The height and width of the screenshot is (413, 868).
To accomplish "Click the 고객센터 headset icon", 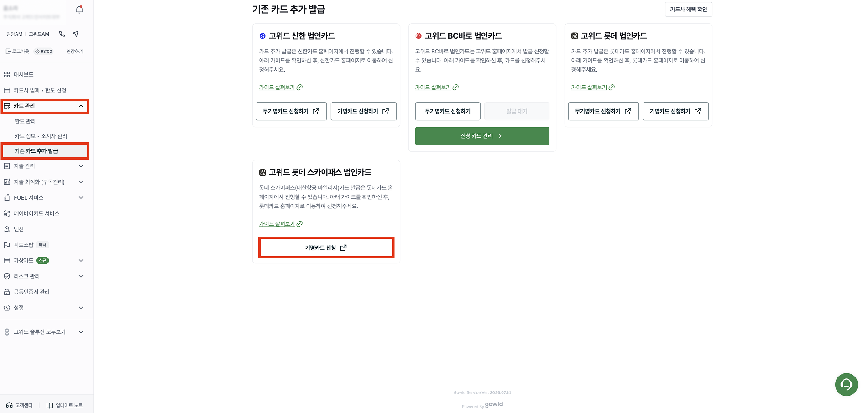I will (x=9, y=405).
